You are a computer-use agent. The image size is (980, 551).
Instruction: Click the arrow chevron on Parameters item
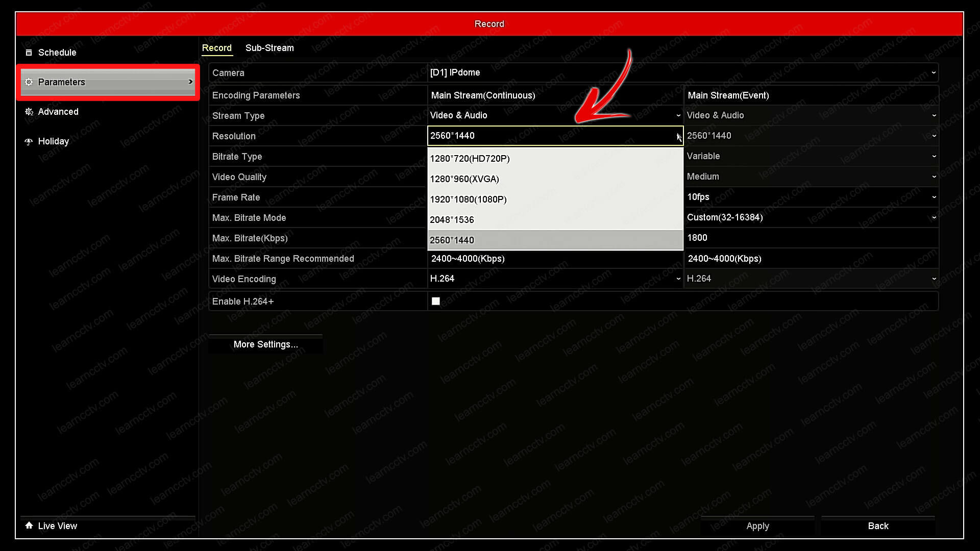coord(190,82)
